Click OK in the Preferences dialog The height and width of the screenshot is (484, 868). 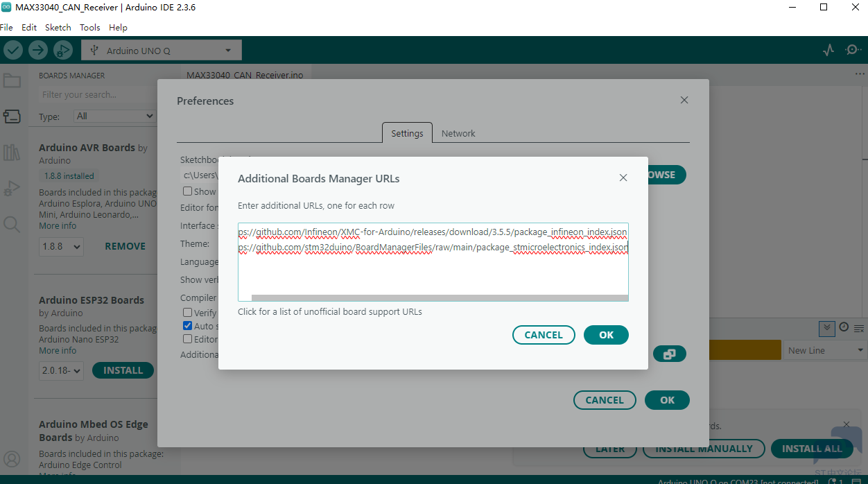coord(668,400)
